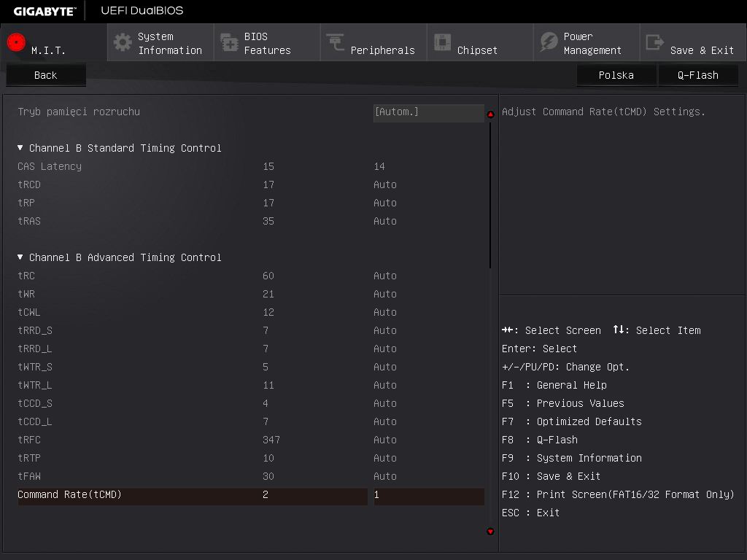Click the red M.I.T. icon
747x560 pixels.
tap(16, 42)
